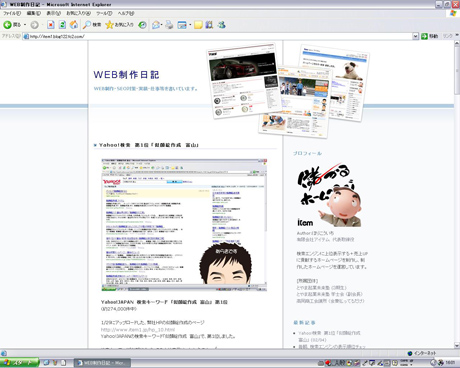Open the Search (検索) magnifier pane
Image resolution: width=460 pixels, height=368 pixels.
click(92, 25)
